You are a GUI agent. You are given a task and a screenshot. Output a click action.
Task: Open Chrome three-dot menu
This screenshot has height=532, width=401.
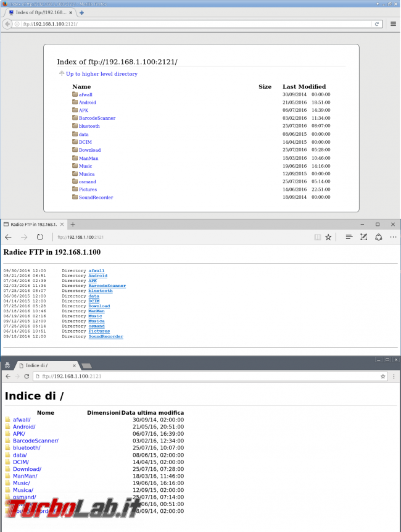coord(394,376)
